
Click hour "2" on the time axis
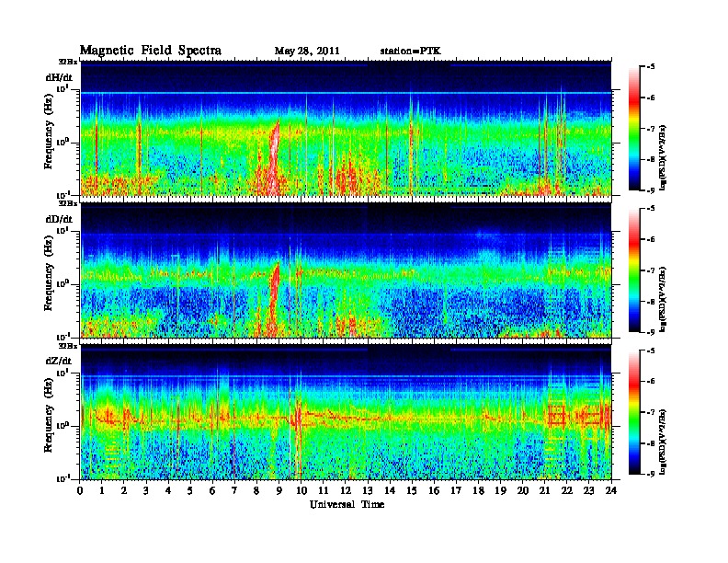click(124, 491)
